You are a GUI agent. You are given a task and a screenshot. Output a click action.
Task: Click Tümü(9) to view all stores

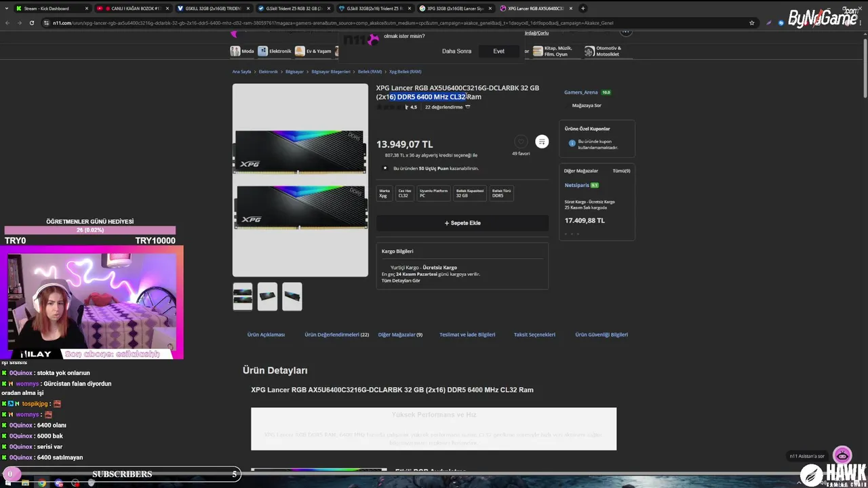(x=621, y=171)
